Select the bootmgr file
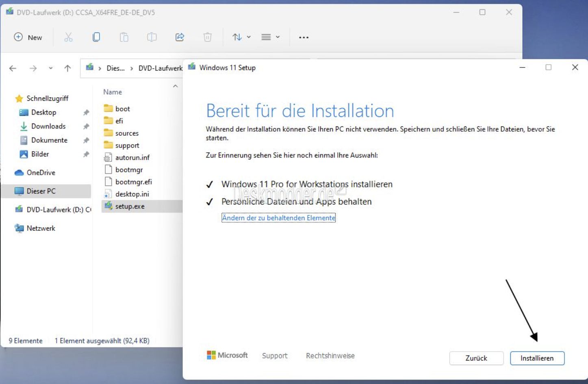This screenshot has height=384, width=588. 124,170
